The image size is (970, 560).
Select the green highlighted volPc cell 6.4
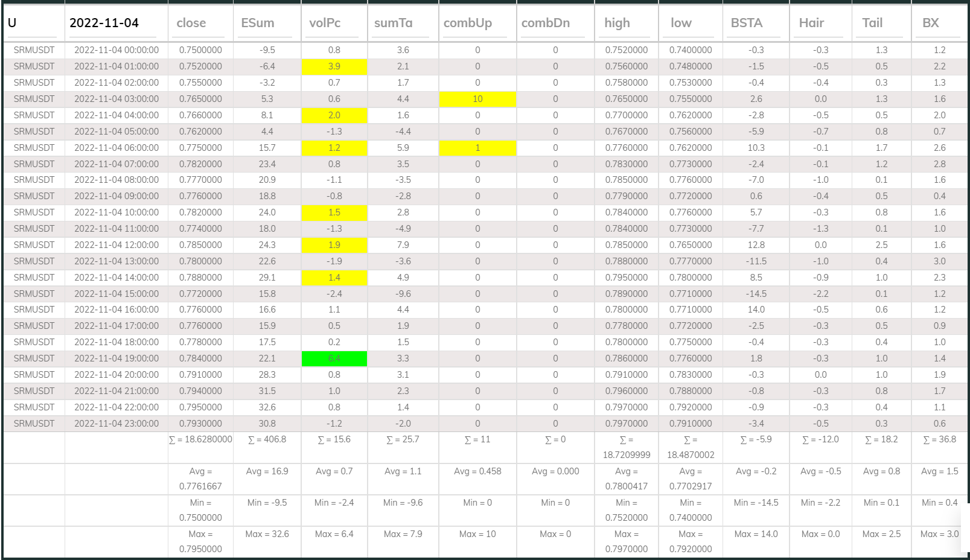[x=333, y=358]
